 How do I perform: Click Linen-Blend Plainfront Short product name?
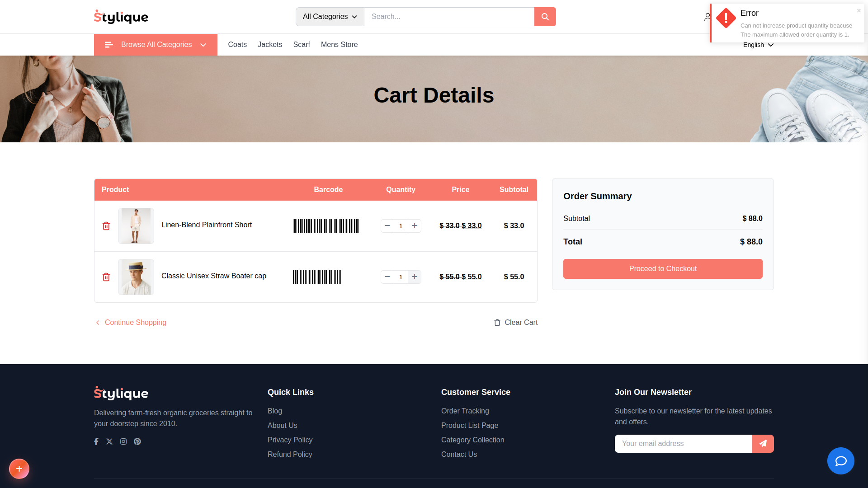coord(207,225)
